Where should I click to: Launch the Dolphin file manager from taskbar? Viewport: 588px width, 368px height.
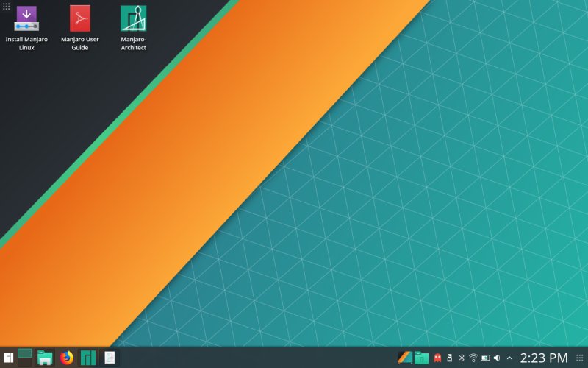(x=45, y=358)
